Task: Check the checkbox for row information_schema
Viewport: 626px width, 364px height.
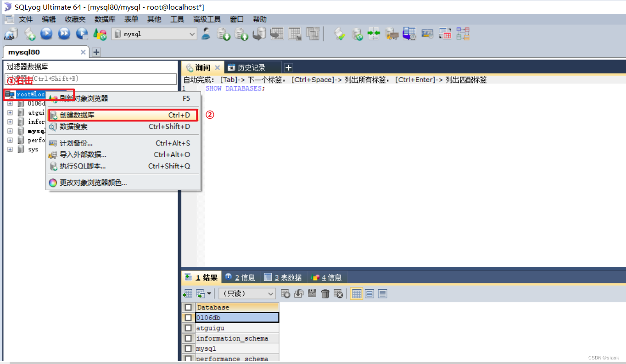Action: [188, 338]
